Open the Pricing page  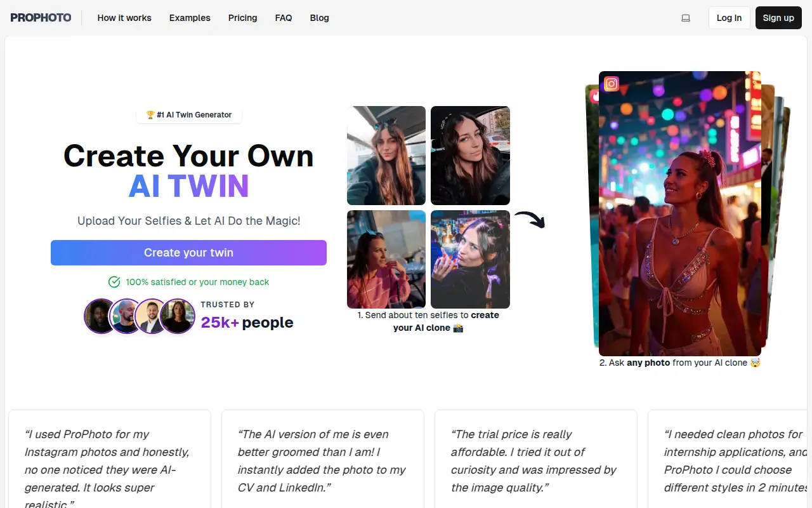pyautogui.click(x=243, y=18)
